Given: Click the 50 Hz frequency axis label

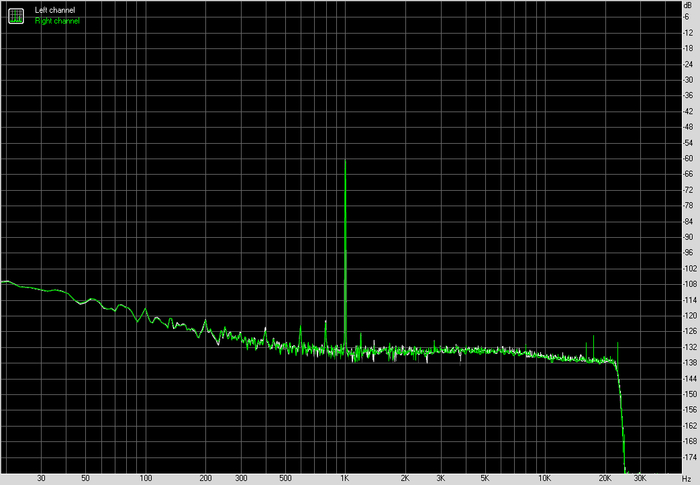Looking at the screenshot, I should point(86,478).
